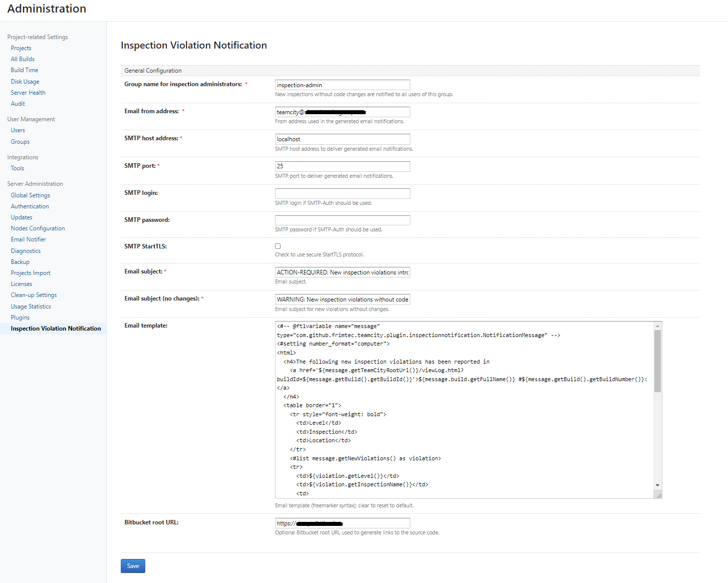Click the Email from address field
The height and width of the screenshot is (583, 728).
click(343, 112)
